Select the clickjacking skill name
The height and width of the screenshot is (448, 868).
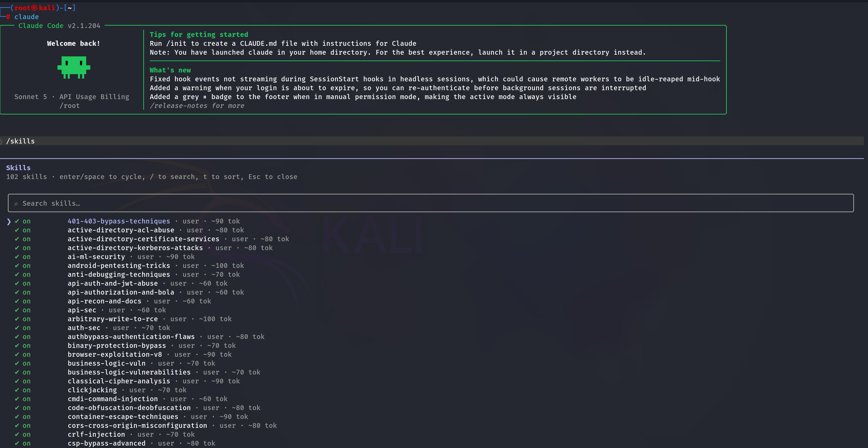(92, 390)
